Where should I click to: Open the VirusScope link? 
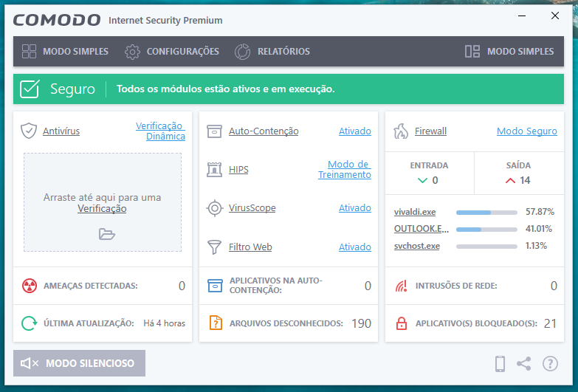252,208
